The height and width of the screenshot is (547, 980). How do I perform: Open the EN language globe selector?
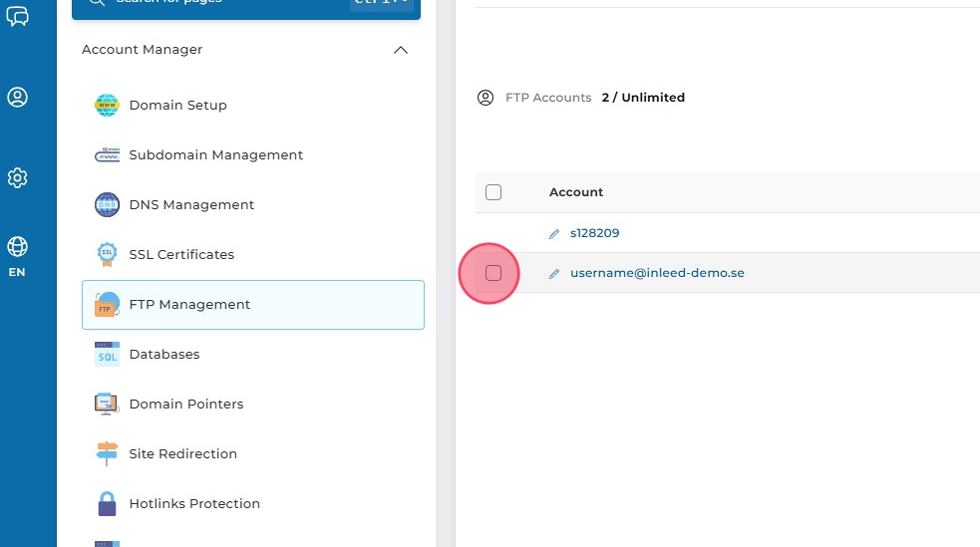[17, 256]
